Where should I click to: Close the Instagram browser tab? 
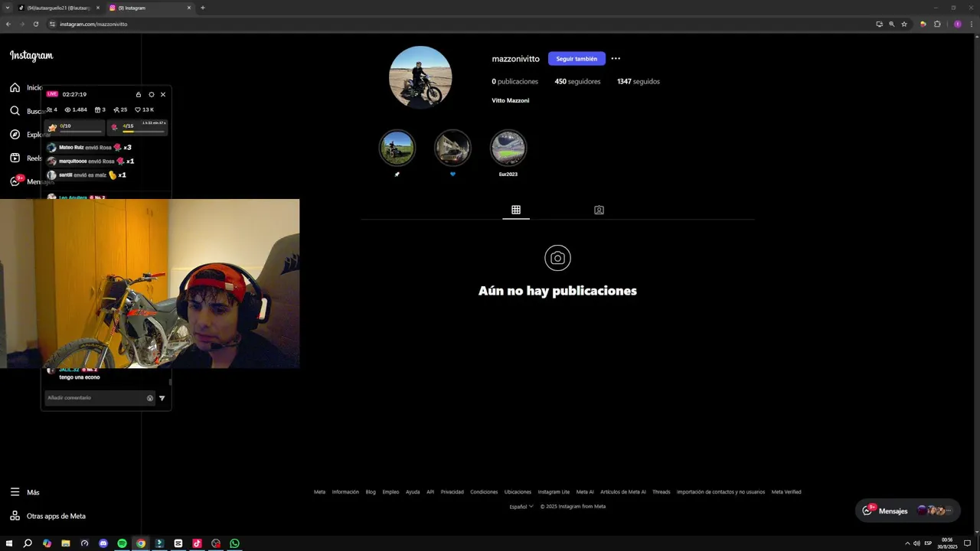[x=189, y=8]
